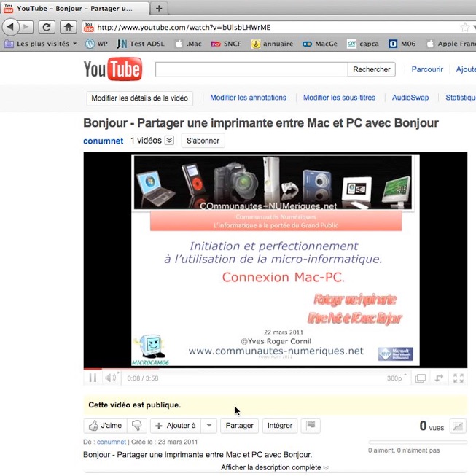Open the Modifier les sous-titres tab
476x476 pixels.
pos(339,98)
